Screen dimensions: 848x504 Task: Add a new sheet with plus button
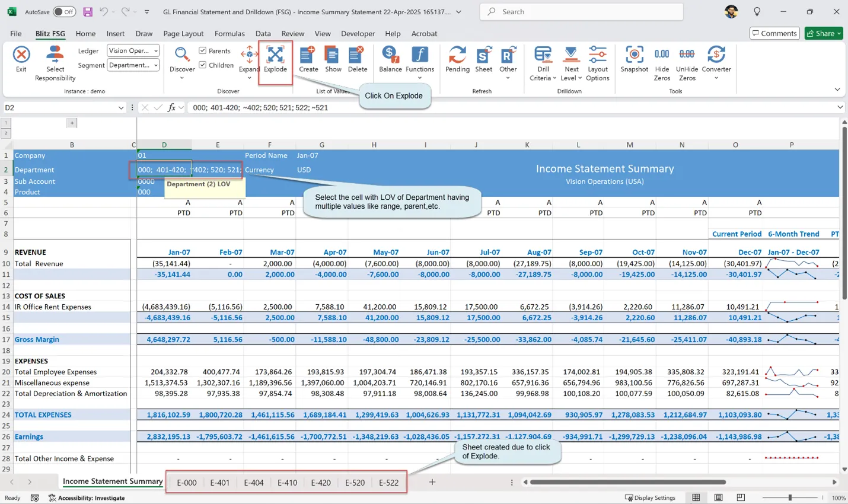pyautogui.click(x=432, y=482)
